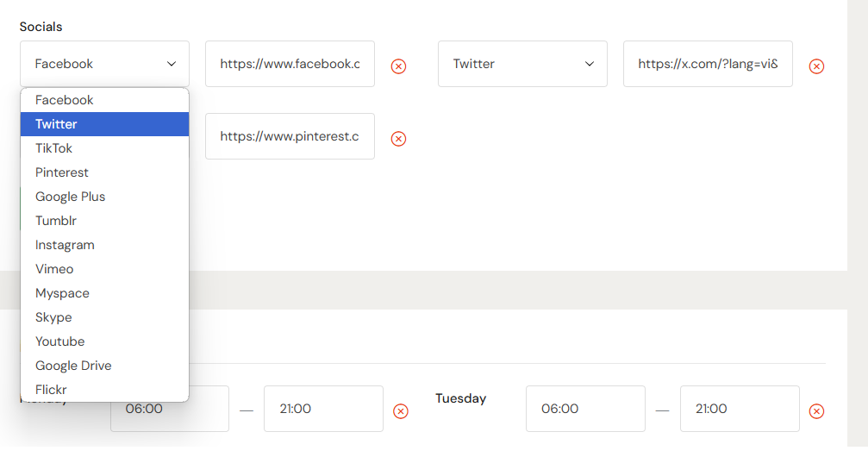Viewport: 868px width, 457px height.
Task: Click the Pinterest URL text box
Action: pos(290,136)
